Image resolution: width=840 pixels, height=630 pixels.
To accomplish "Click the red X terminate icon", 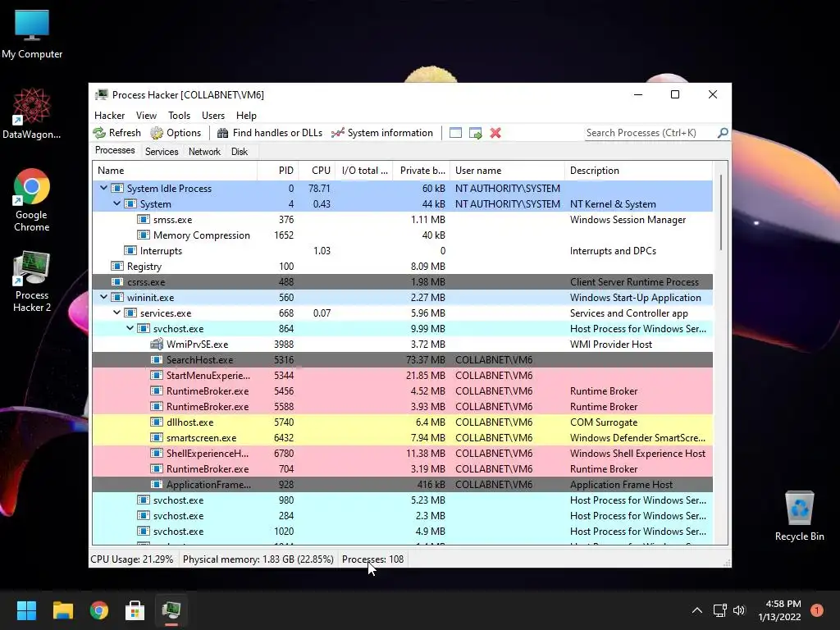I will pyautogui.click(x=495, y=133).
